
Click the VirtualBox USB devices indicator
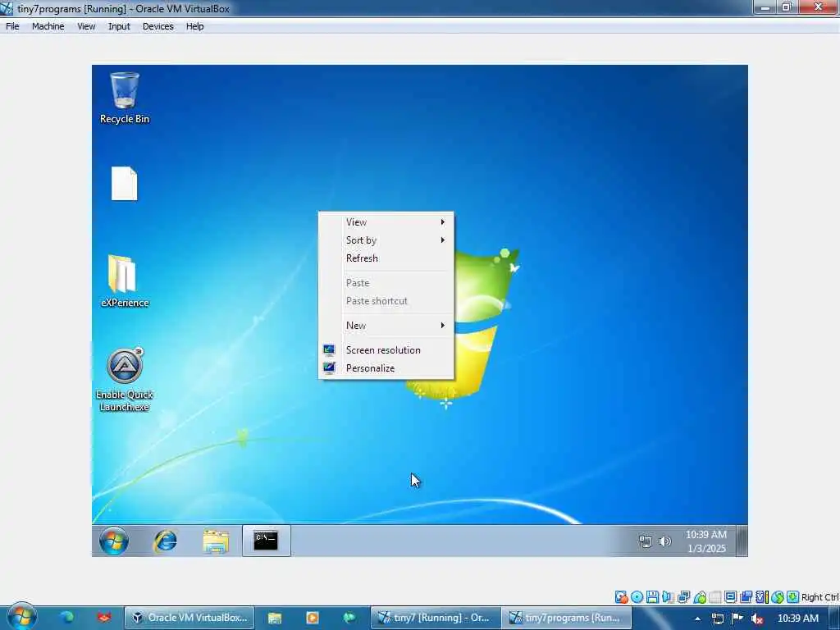click(700, 597)
